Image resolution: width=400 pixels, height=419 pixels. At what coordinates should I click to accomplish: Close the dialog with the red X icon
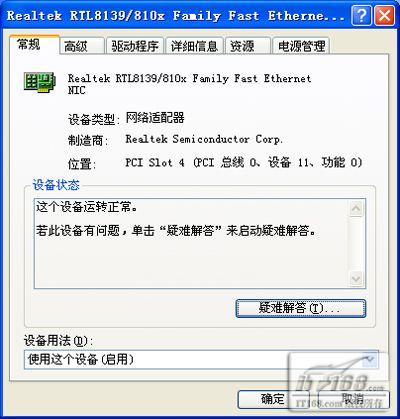[384, 15]
